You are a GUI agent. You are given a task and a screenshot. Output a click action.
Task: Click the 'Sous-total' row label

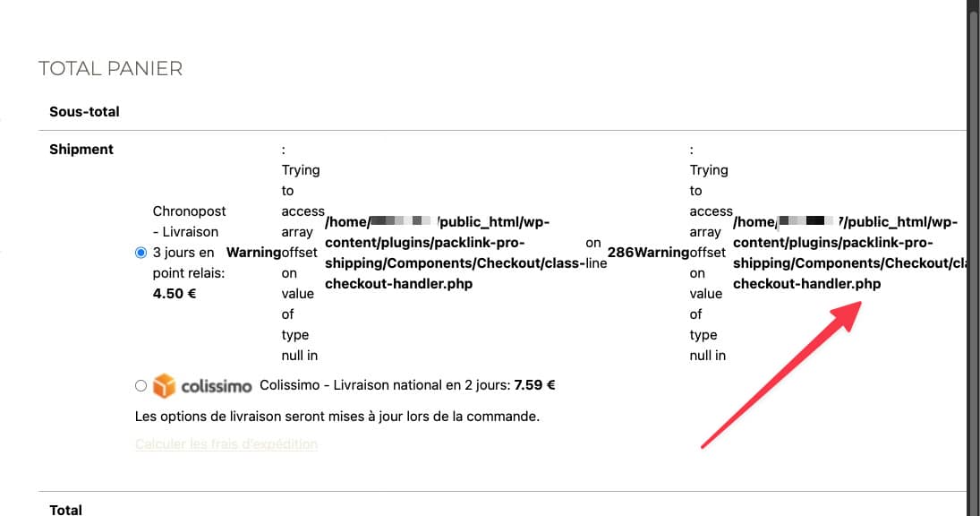coord(84,111)
